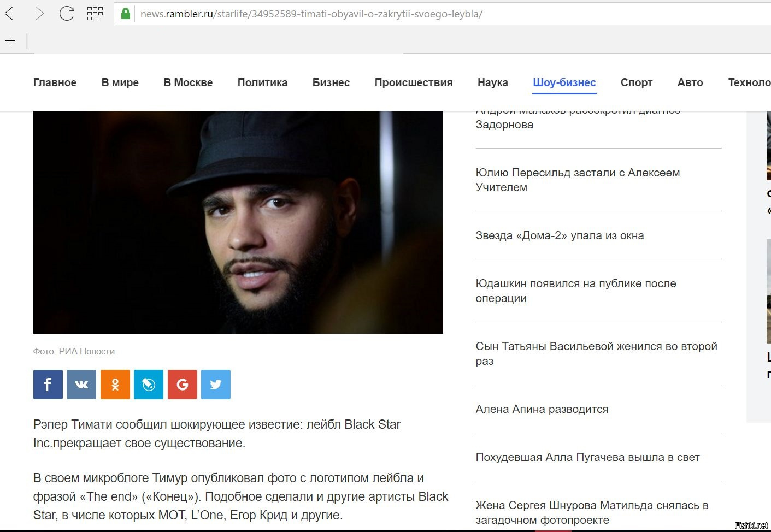This screenshot has height=532, width=771.
Task: Share the article on Twitter
Action: tap(216, 385)
